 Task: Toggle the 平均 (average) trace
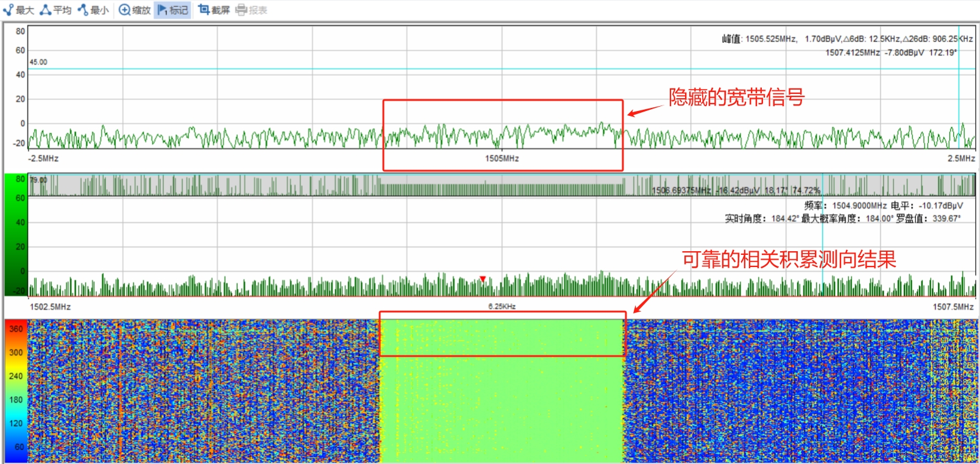(55, 10)
